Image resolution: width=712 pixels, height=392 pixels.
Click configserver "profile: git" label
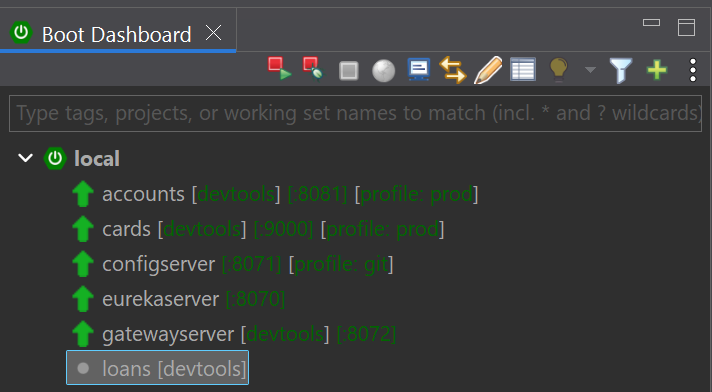click(341, 264)
